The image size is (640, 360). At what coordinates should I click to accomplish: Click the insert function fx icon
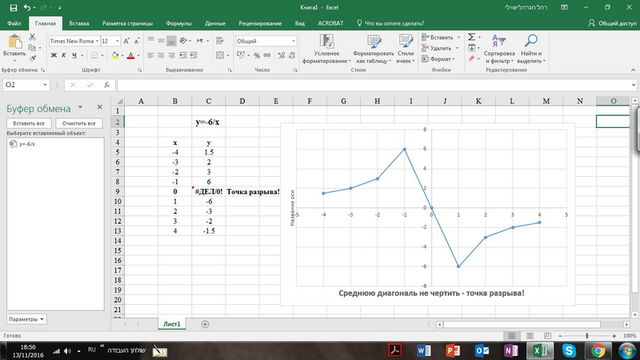click(x=107, y=85)
